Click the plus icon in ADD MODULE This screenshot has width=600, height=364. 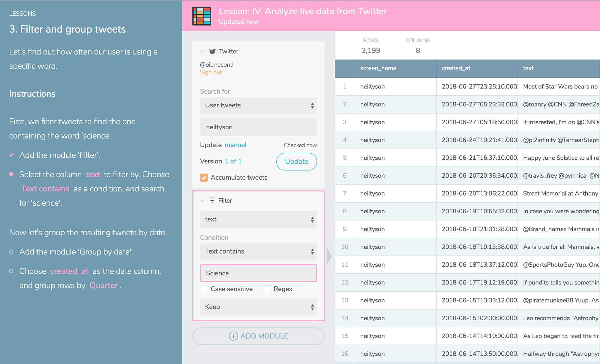[233, 336]
